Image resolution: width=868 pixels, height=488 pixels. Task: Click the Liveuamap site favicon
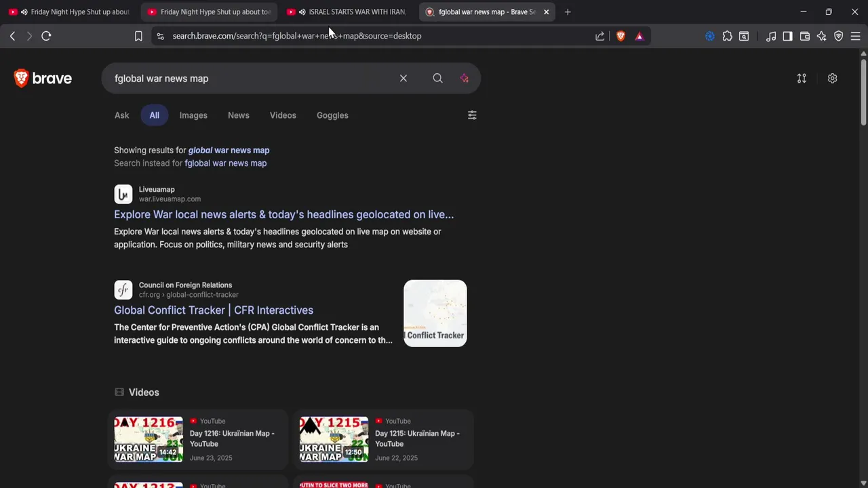click(x=123, y=195)
